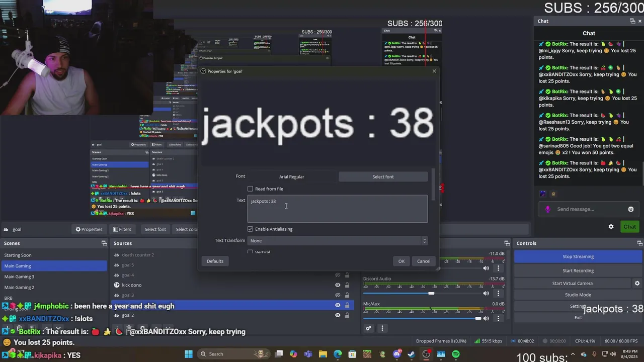
Task: Open the Text Transform dropdown
Action: pos(337,241)
